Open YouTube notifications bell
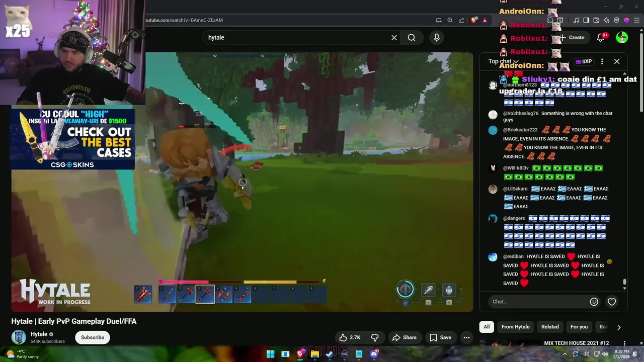 [x=601, y=38]
